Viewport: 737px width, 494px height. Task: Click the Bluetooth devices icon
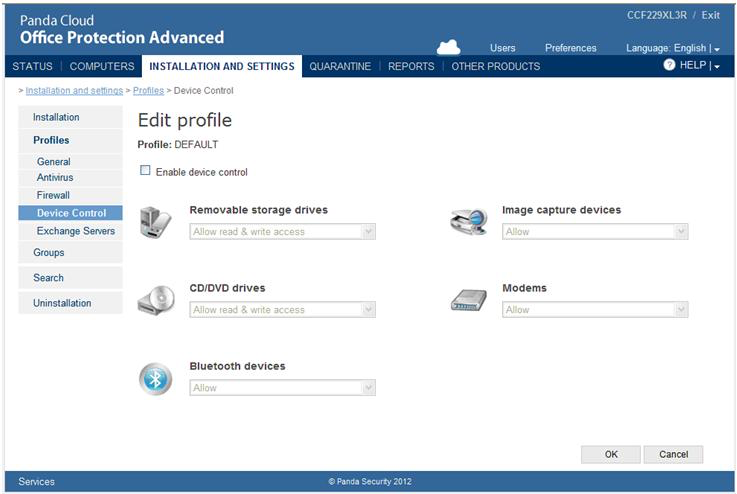(x=156, y=379)
